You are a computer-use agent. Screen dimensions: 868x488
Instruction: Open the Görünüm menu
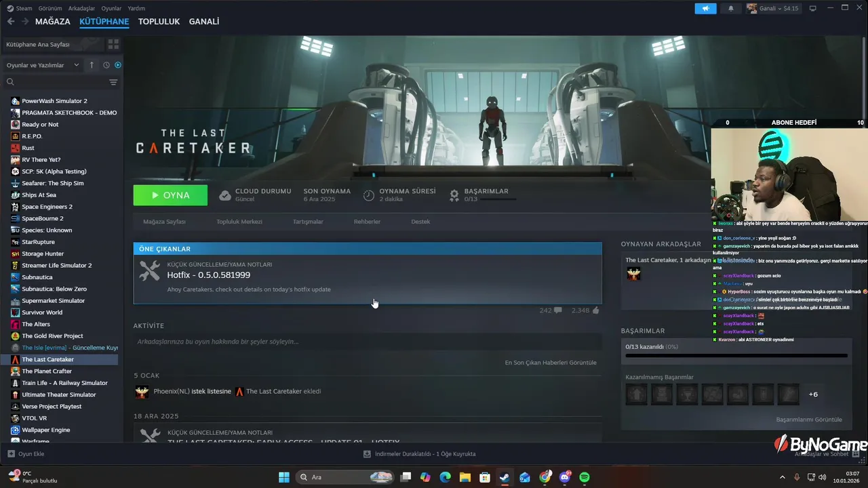pos(50,8)
